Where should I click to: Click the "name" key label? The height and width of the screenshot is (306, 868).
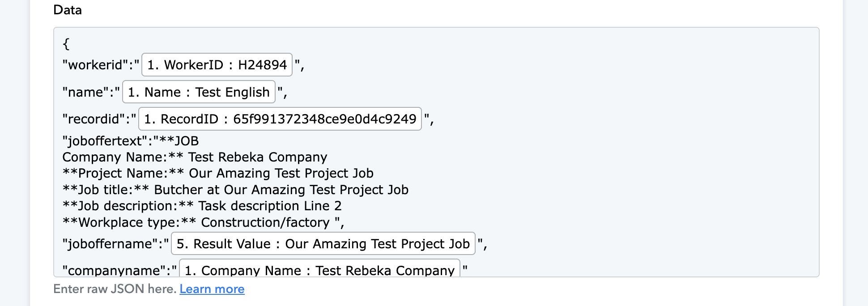[x=85, y=92]
